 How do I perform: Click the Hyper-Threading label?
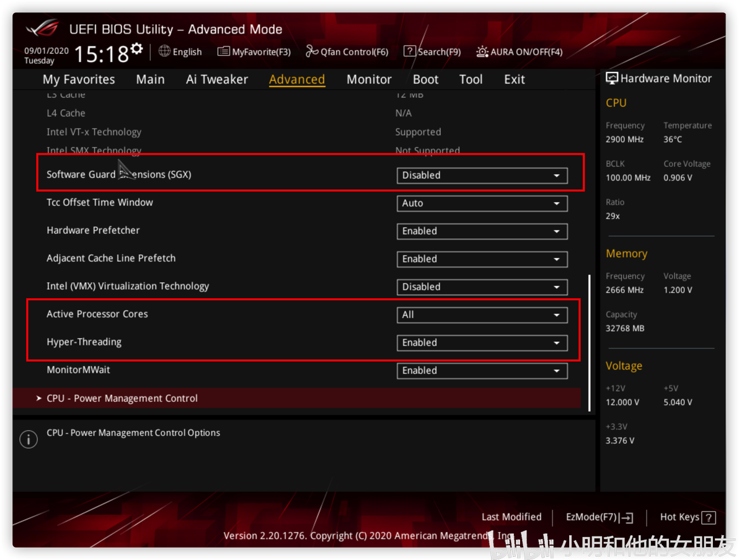tap(84, 342)
